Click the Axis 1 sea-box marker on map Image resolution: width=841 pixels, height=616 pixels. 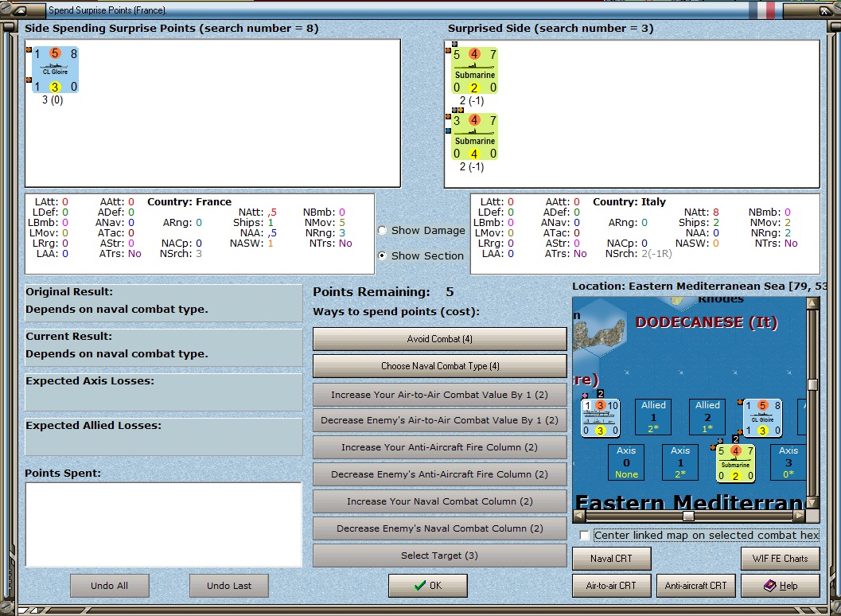click(680, 462)
